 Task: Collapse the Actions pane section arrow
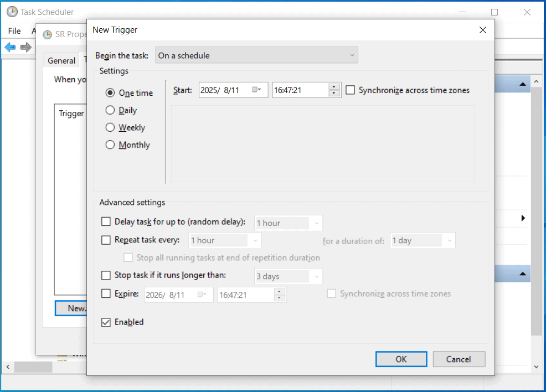click(522, 84)
